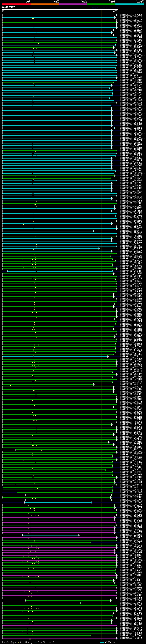Select hit UniRef100_Q7QK65

pyautogui.click(x=131, y=603)
